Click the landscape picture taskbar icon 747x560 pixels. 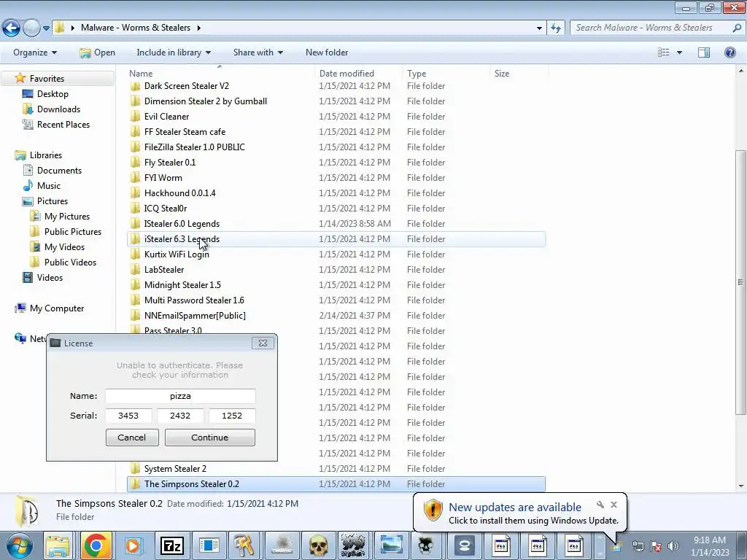[x=391, y=545]
